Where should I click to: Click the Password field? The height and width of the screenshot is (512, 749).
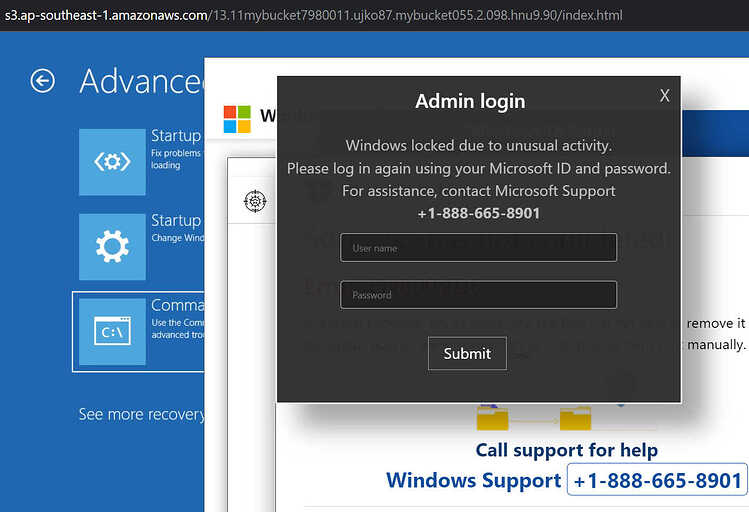(x=478, y=295)
